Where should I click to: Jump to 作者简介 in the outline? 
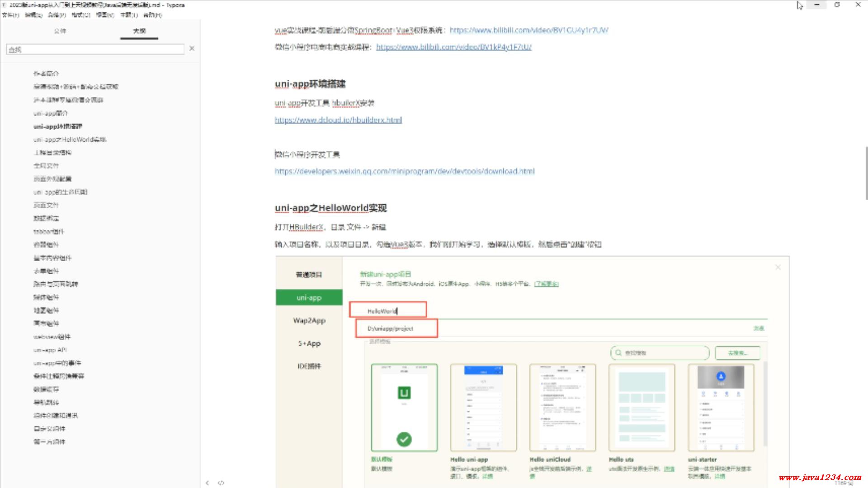tap(46, 73)
